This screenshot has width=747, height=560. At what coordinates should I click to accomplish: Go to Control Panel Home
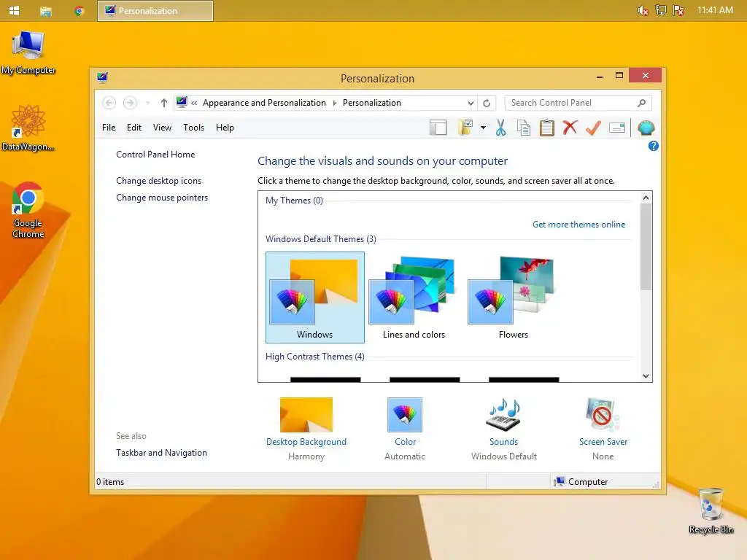click(155, 155)
